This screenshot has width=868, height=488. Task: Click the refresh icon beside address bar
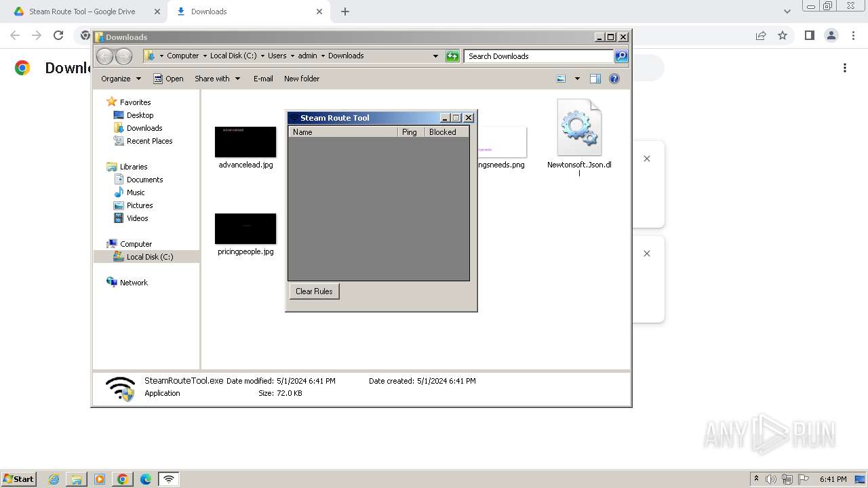tap(452, 56)
